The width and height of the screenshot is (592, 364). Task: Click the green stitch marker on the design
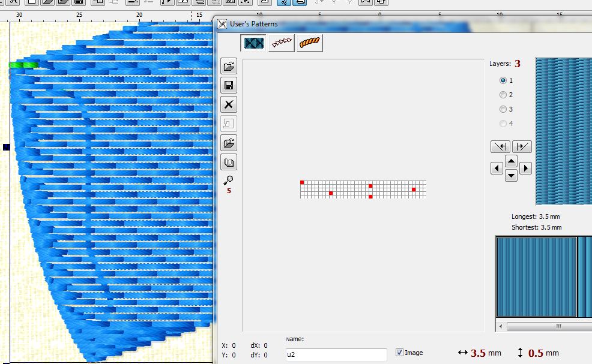pos(23,65)
